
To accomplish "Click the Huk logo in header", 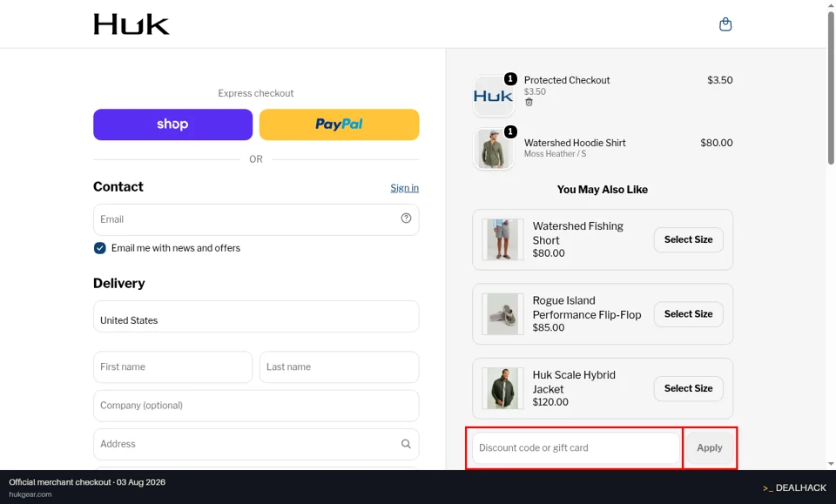I will coord(131,24).
